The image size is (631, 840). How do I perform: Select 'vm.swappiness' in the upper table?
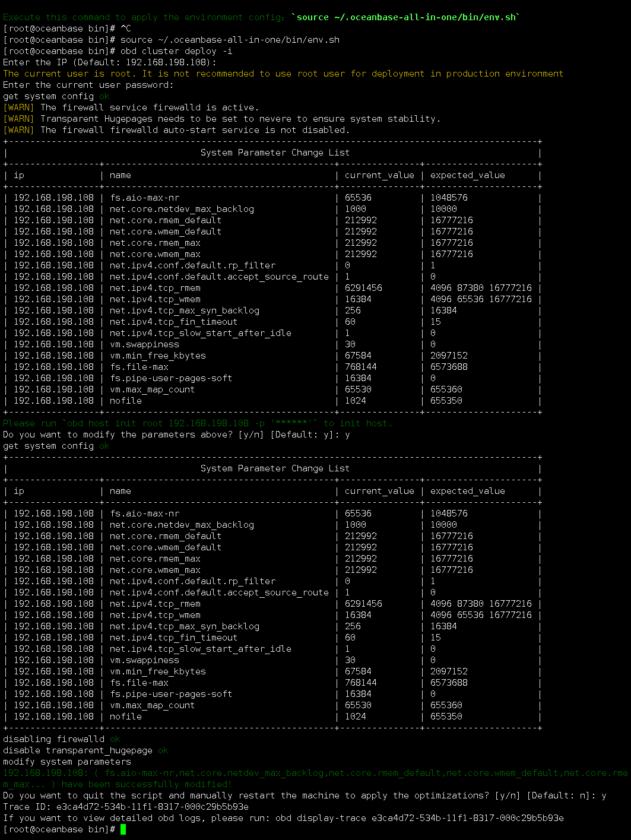pos(144,344)
